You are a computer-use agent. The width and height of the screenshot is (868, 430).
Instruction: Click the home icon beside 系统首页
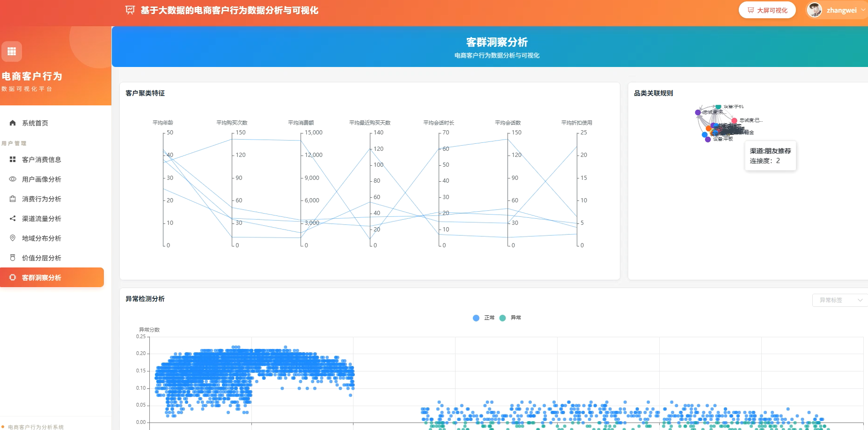pyautogui.click(x=13, y=123)
